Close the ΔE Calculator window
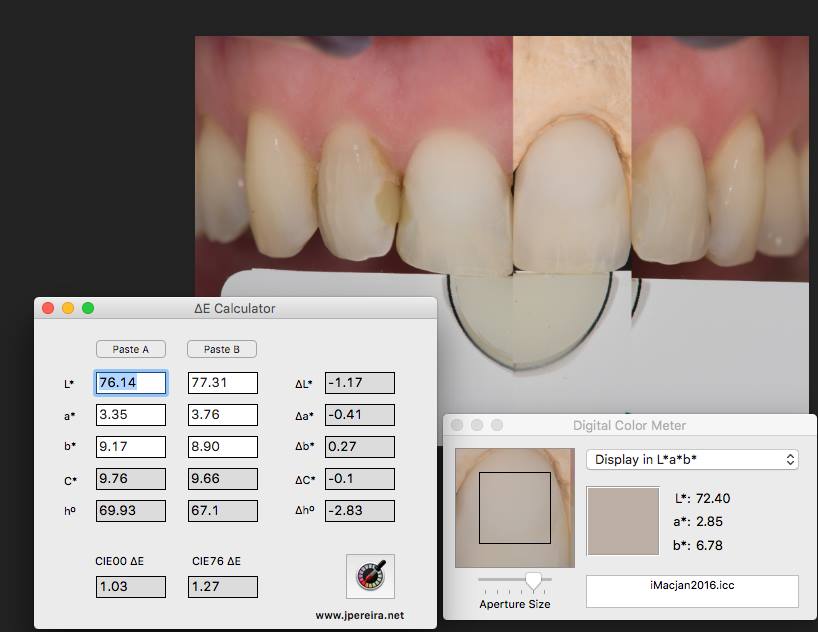The image size is (818, 632). (48, 309)
